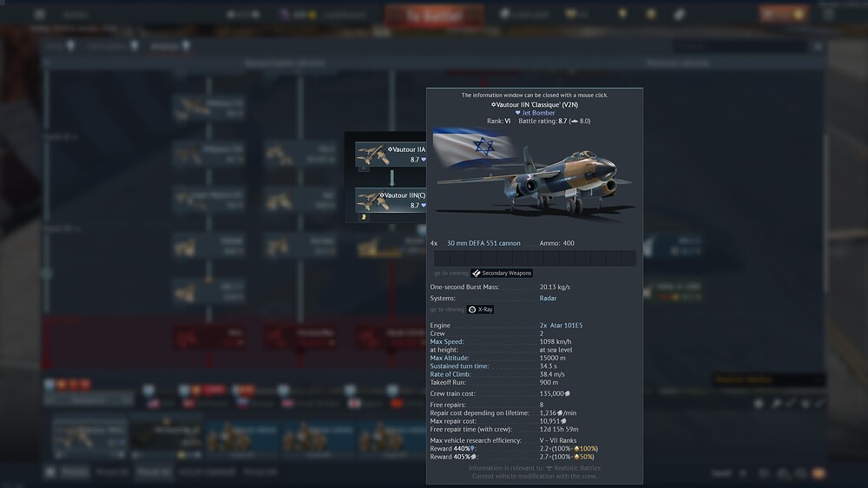Viewport: 868px width, 488px height.
Task: Click the red To Battle button
Action: [x=435, y=16]
